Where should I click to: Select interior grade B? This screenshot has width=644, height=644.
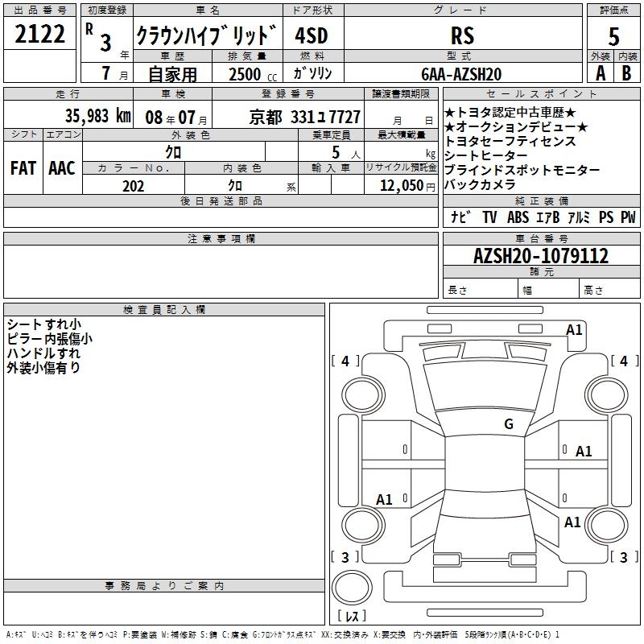click(627, 73)
